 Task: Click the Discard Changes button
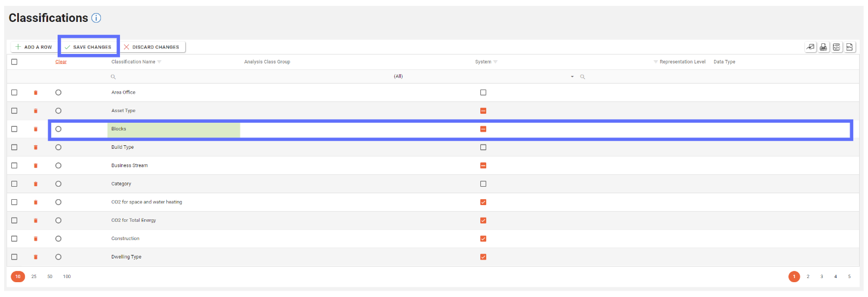click(151, 47)
